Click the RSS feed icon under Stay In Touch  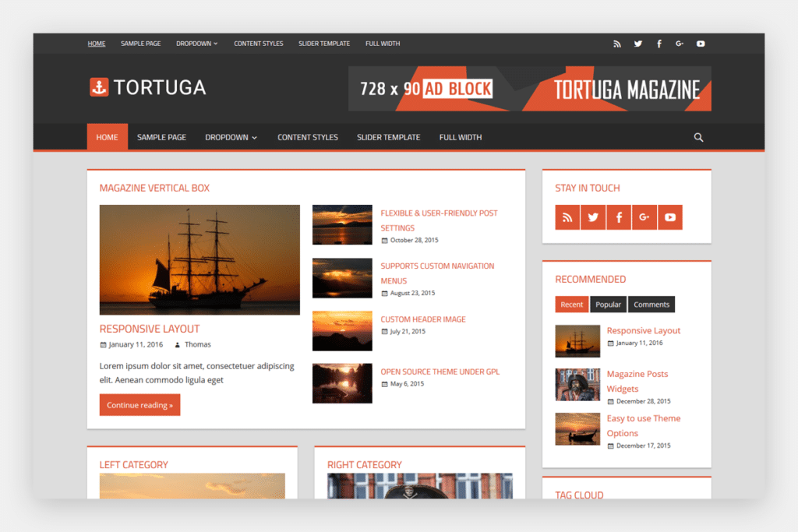[567, 217]
